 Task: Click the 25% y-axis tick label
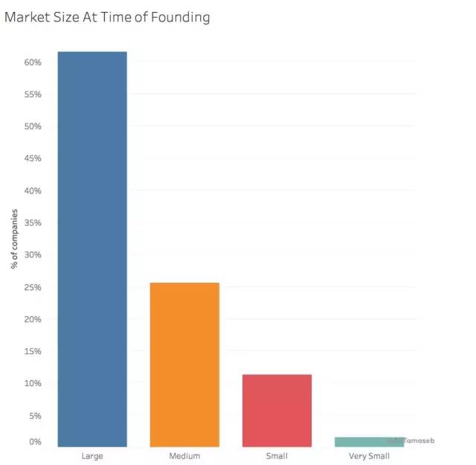tap(32, 287)
